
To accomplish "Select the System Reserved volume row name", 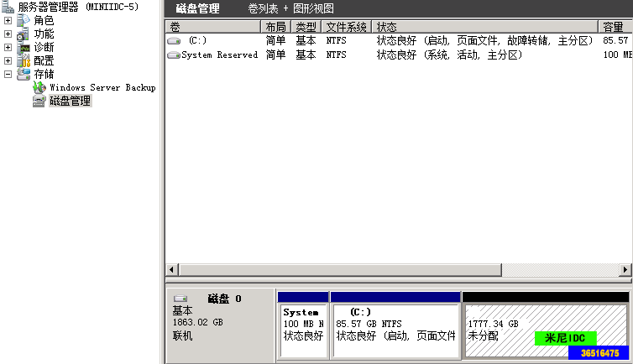I will (x=220, y=55).
